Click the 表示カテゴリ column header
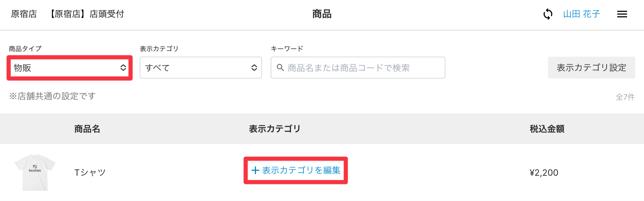This screenshot has width=644, height=201. point(275,129)
